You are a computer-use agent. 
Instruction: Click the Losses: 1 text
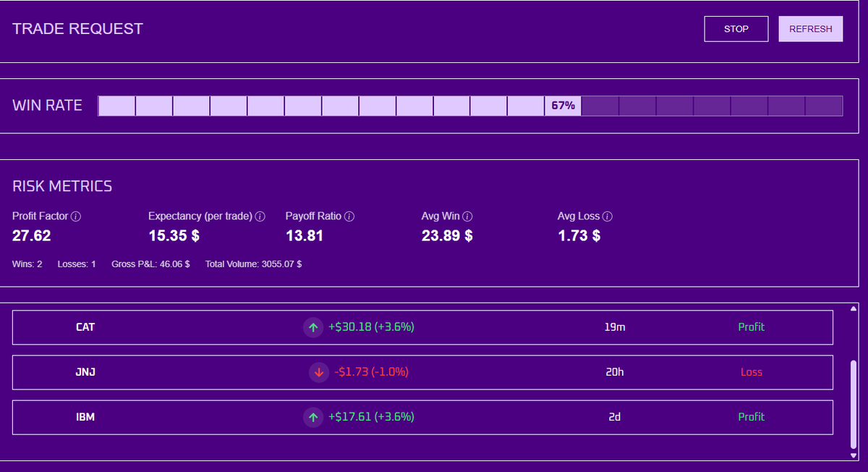click(x=77, y=264)
